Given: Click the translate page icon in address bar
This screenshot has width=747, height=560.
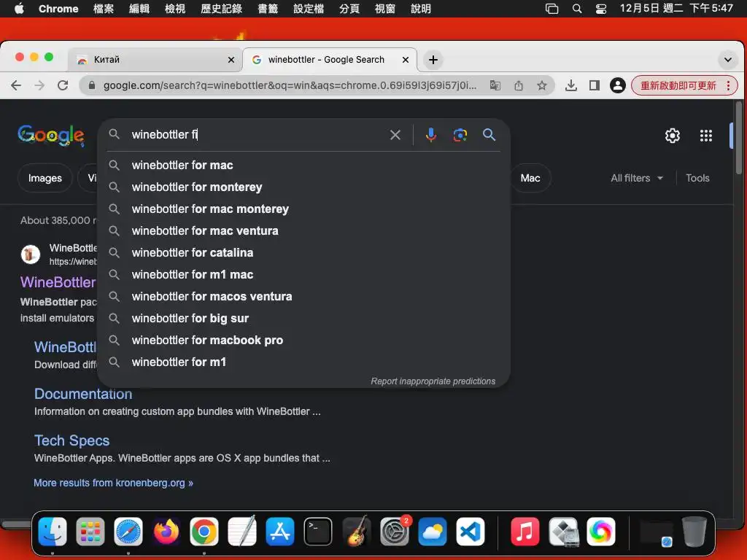Looking at the screenshot, I should [495, 85].
